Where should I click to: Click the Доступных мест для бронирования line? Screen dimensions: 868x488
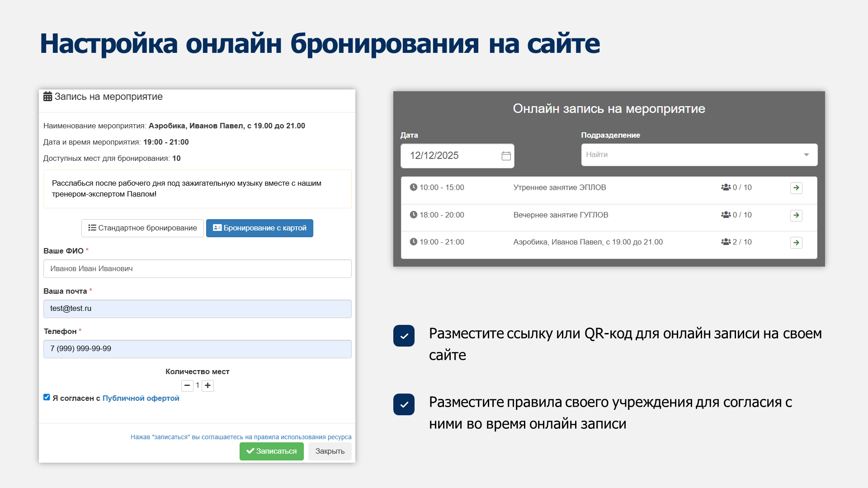[112, 158]
